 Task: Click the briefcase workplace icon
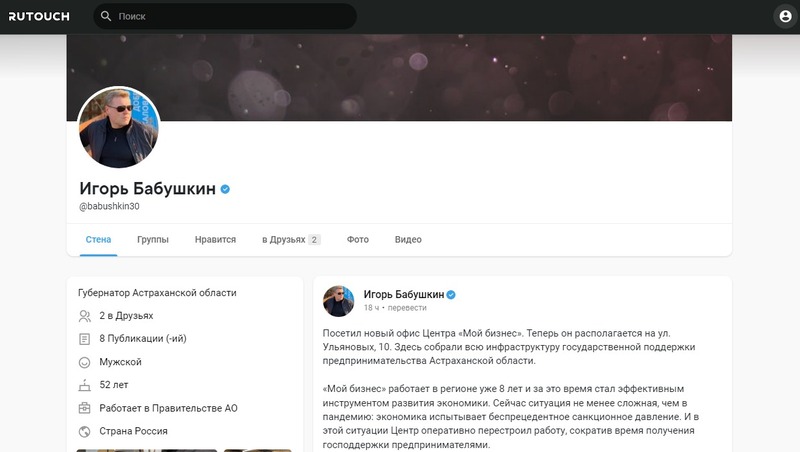(85, 408)
